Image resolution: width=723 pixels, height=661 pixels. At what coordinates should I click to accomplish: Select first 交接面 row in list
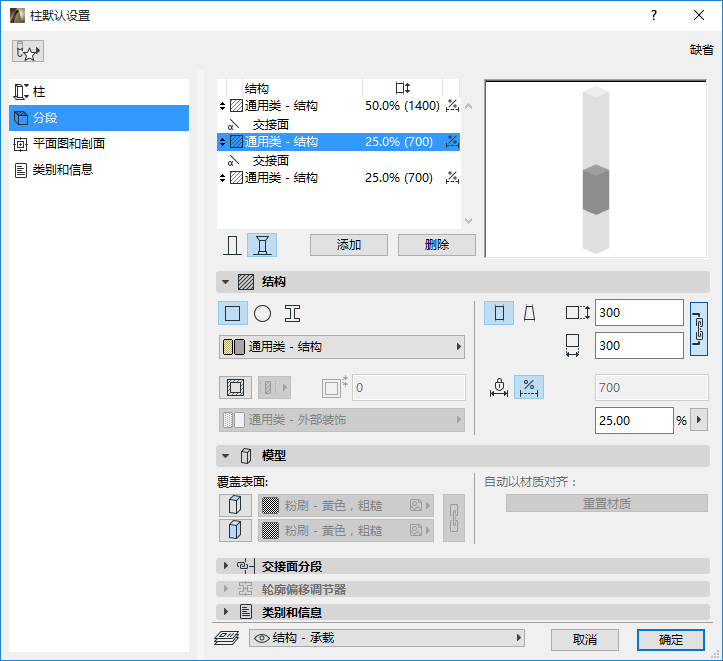[338, 124]
